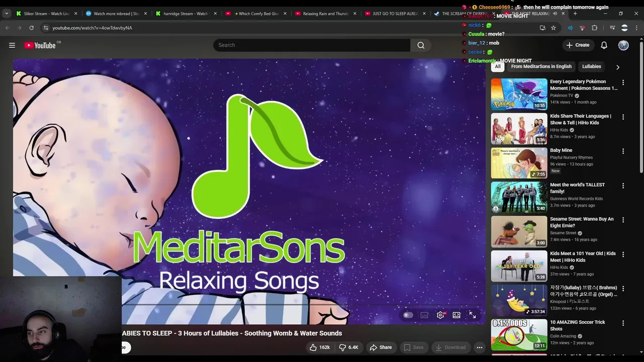Click the search magnifier button
644x362 pixels.
point(421,45)
